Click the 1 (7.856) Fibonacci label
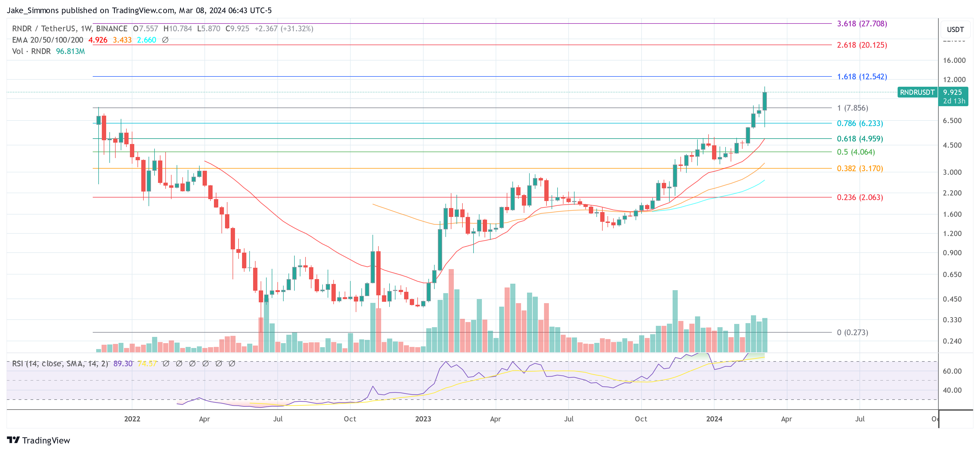Viewport: 980px width, 452px height. point(852,108)
